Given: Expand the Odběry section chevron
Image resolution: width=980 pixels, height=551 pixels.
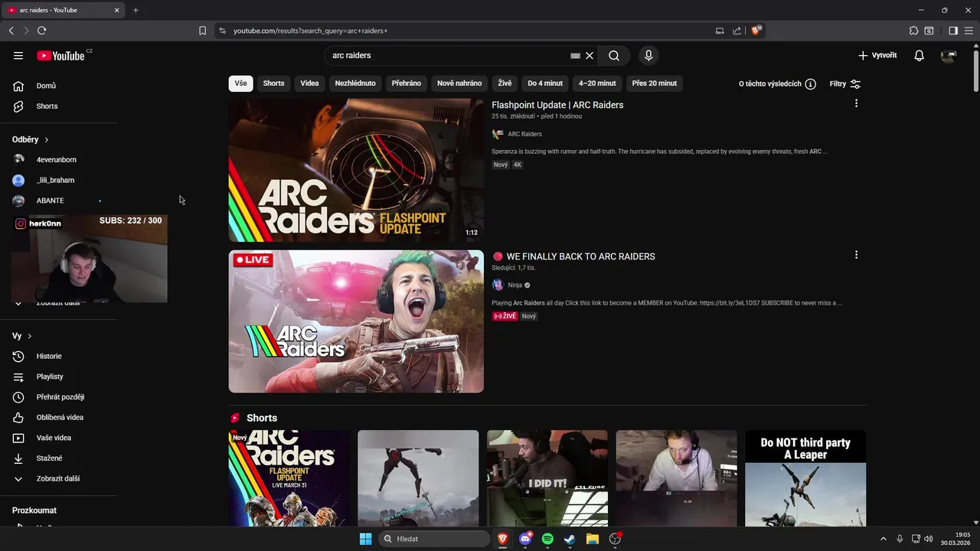Looking at the screenshot, I should click(46, 140).
